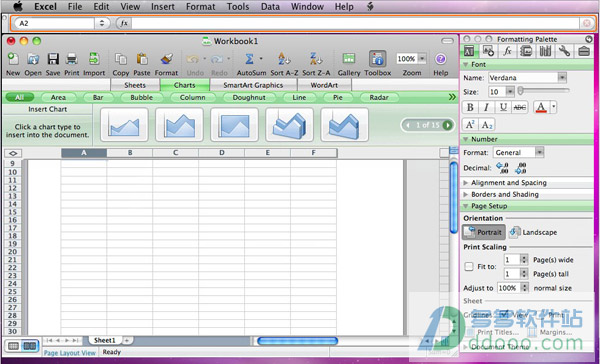This screenshot has height=364, width=600.
Task: Toggle Bold formatting button
Action: point(470,108)
